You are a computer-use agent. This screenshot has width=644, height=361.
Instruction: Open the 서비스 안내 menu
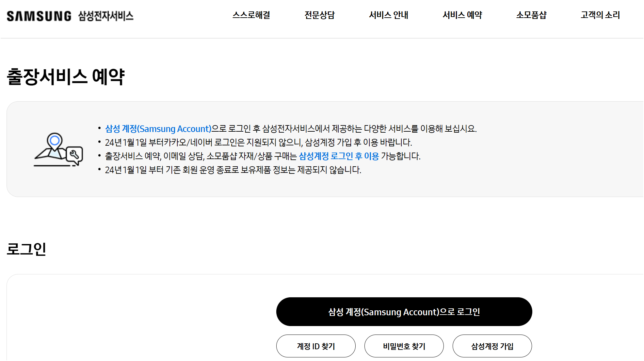point(388,15)
